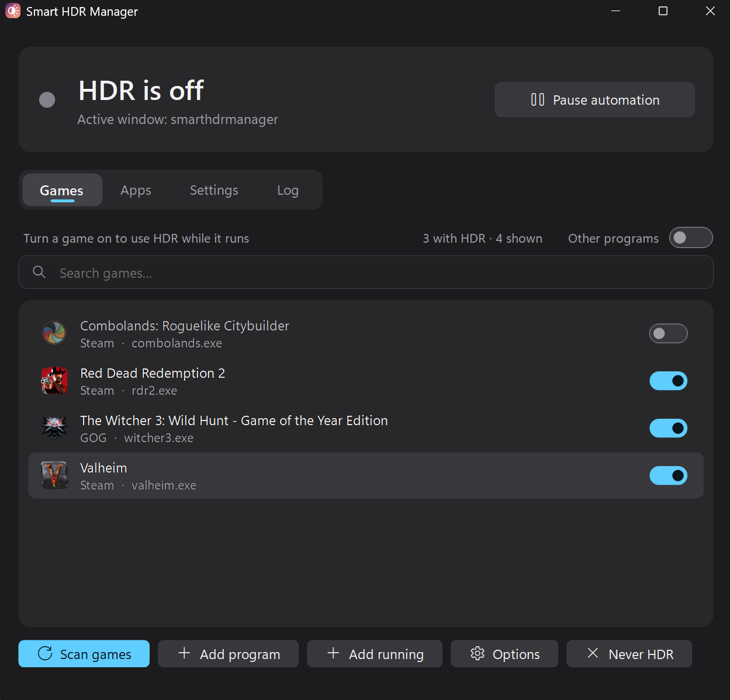Image resolution: width=730 pixels, height=700 pixels.
Task: Click the 'Other programs' label
Action: 613,239
